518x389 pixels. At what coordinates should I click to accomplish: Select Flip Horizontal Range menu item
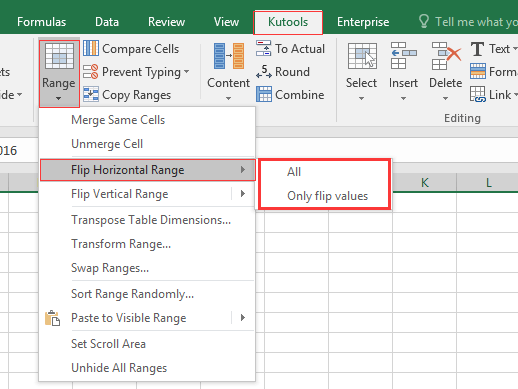coord(148,170)
